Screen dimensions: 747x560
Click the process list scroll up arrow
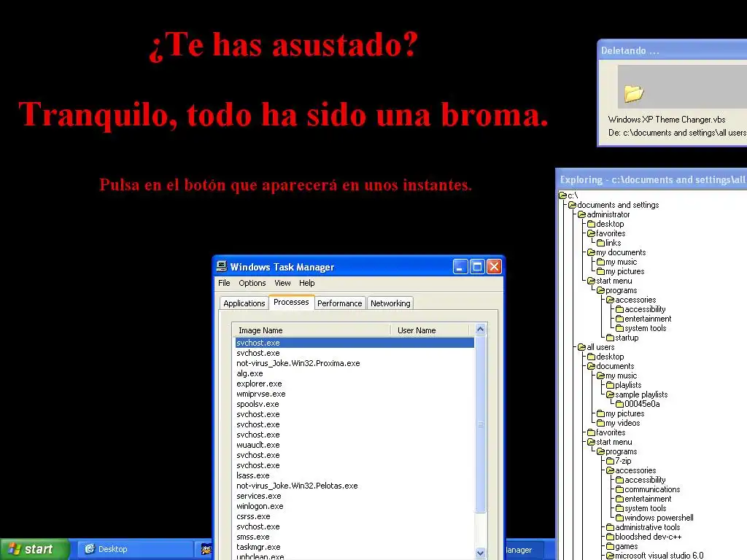point(480,329)
